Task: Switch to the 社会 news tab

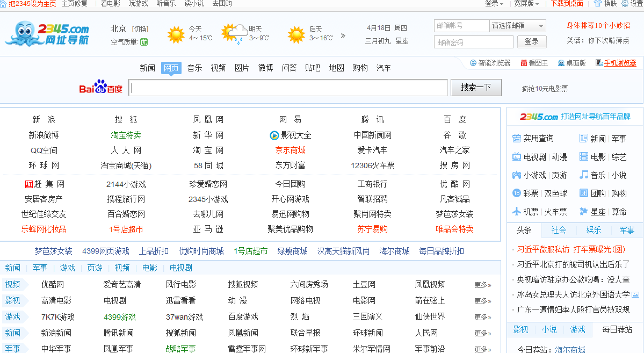Action: (x=559, y=230)
